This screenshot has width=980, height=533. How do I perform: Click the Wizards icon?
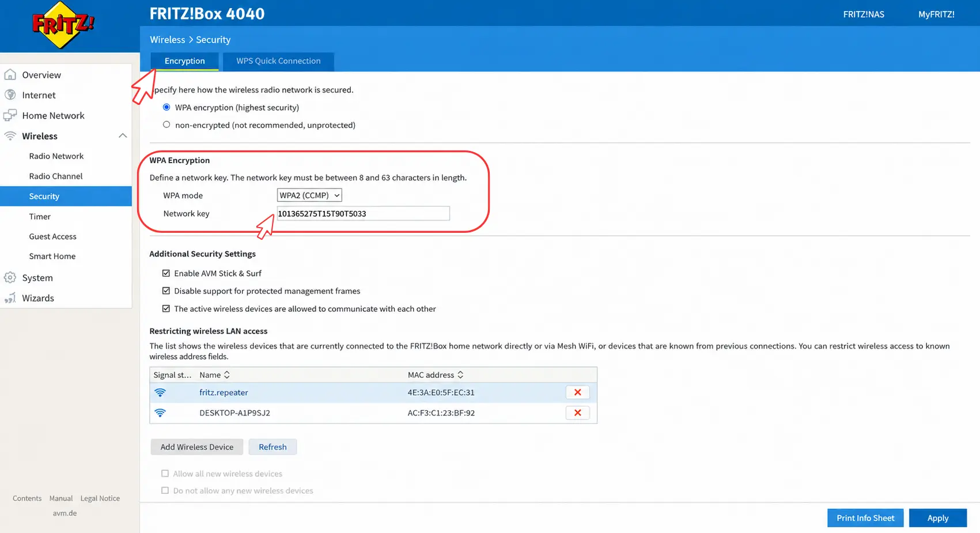tap(10, 298)
